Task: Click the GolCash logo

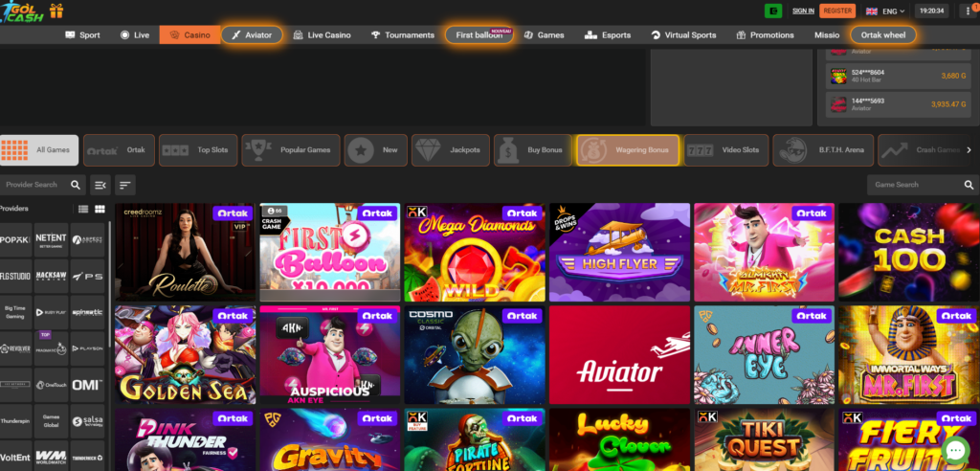Action: pos(22,11)
